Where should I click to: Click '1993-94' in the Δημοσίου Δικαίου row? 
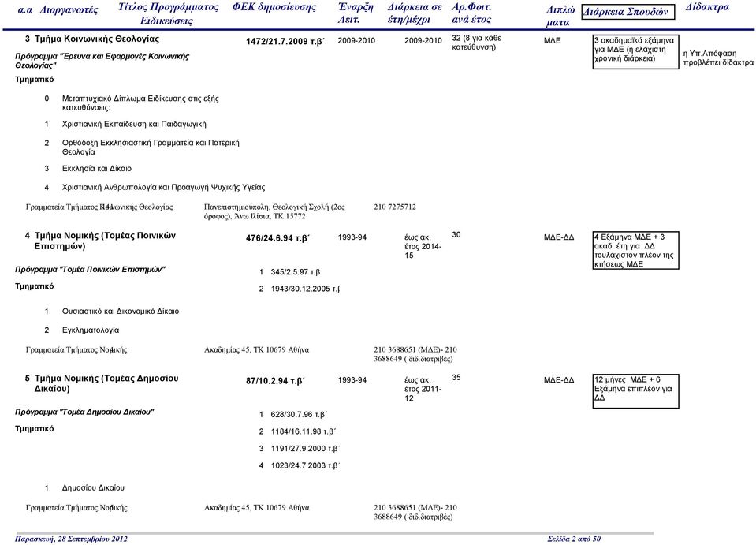[352, 380]
